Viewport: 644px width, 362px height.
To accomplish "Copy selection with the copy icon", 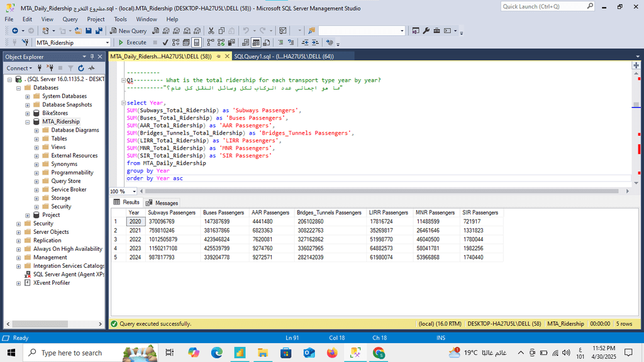I will pos(221,31).
